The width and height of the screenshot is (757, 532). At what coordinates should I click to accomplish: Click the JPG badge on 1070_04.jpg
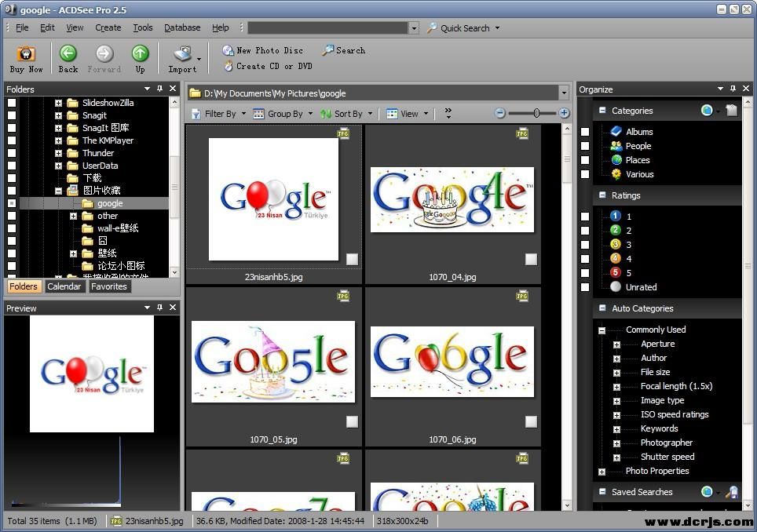tap(522, 133)
